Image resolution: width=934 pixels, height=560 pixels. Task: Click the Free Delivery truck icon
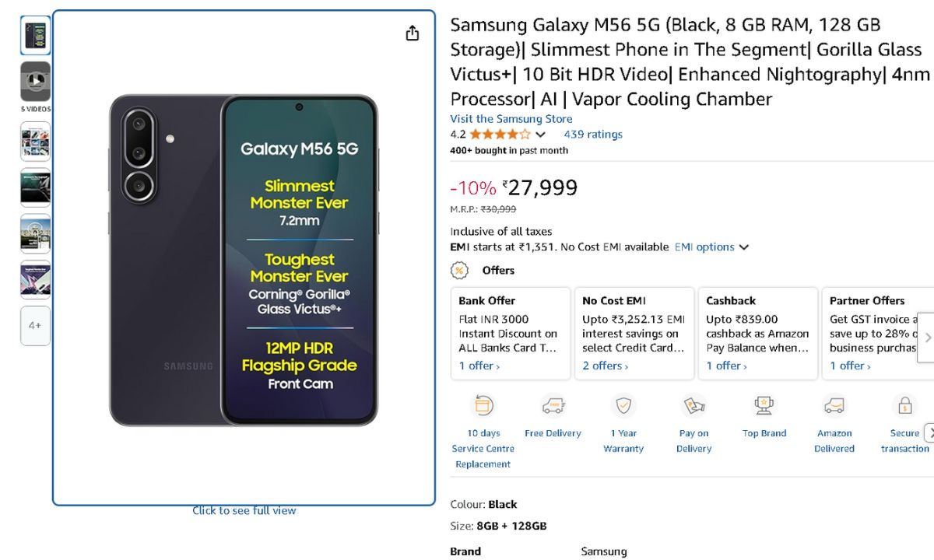[553, 406]
